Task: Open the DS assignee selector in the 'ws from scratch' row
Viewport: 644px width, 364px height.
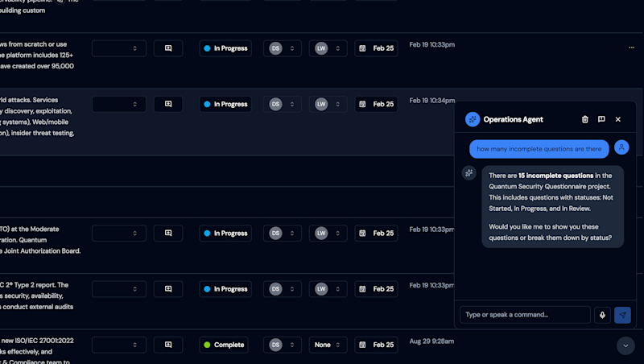Action: coord(283,48)
